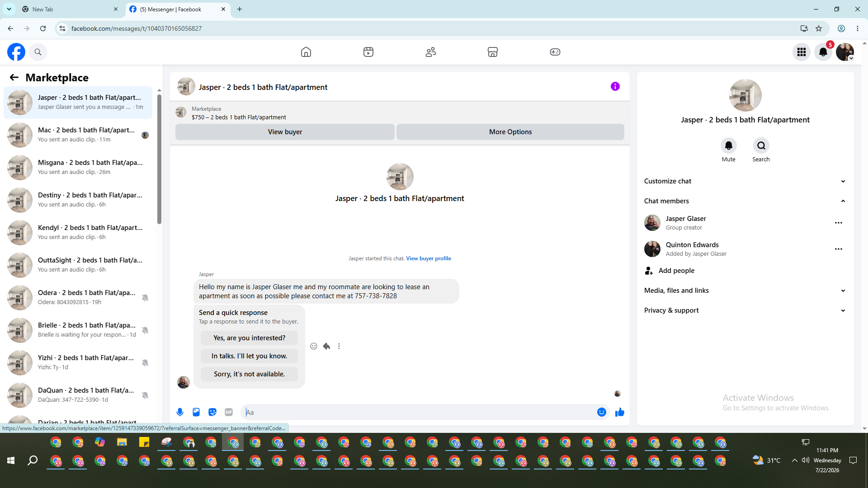Viewport: 868px width, 488px height.
Task: Open the Odera apartment conversation
Action: pos(78,298)
